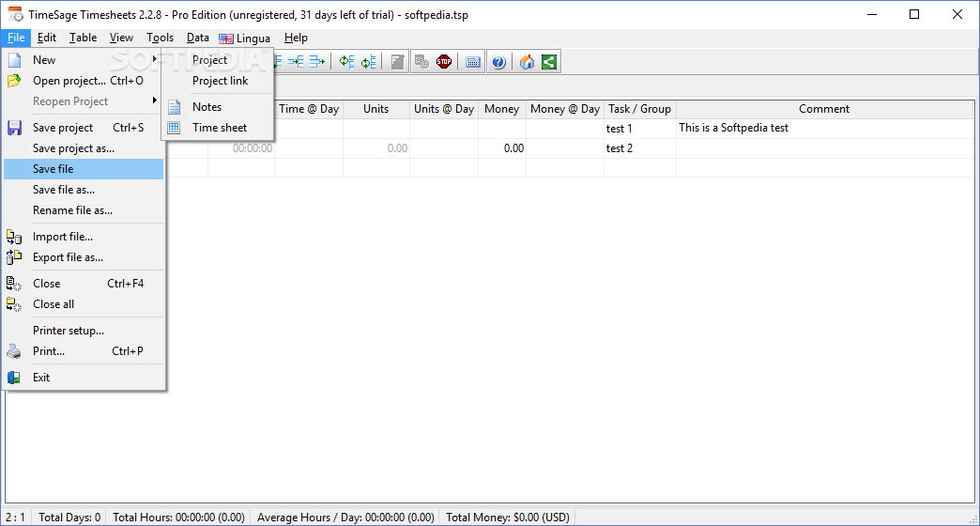Select the 'test 2' task cell
The width and height of the screenshot is (980, 526).
coord(640,148)
